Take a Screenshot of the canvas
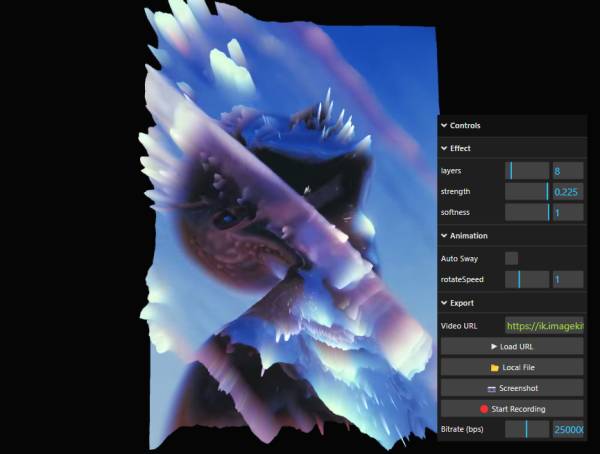 click(511, 388)
